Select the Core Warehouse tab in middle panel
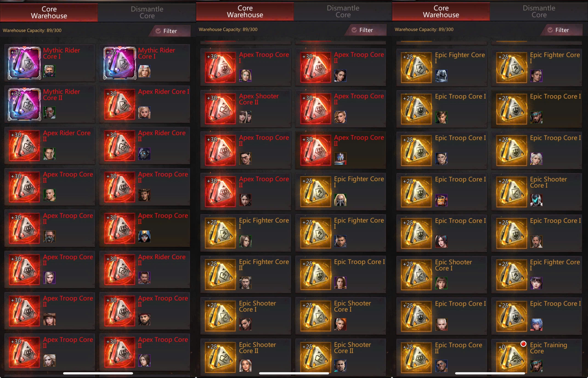 [245, 11]
